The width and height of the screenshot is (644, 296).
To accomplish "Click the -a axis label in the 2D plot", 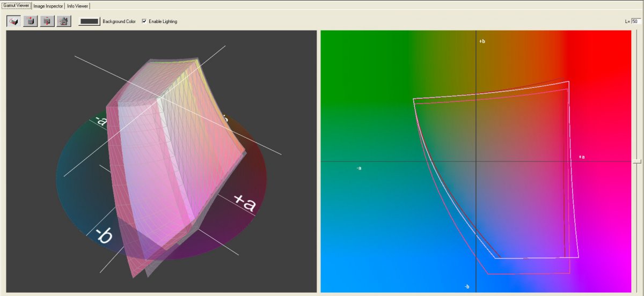I will 359,168.
